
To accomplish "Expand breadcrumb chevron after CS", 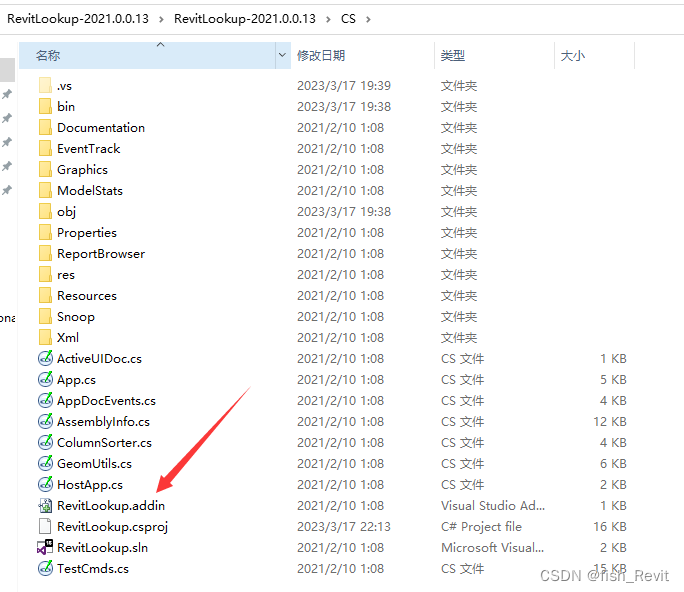I will point(368,19).
